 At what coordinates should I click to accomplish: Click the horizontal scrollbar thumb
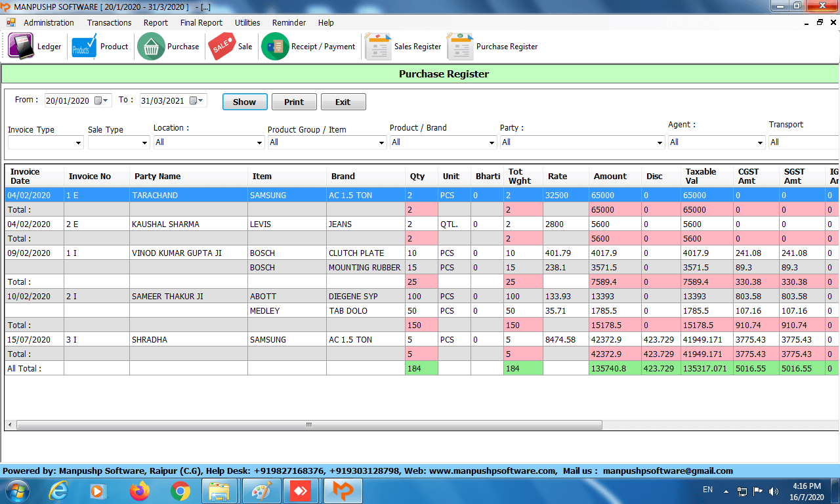[x=308, y=425]
